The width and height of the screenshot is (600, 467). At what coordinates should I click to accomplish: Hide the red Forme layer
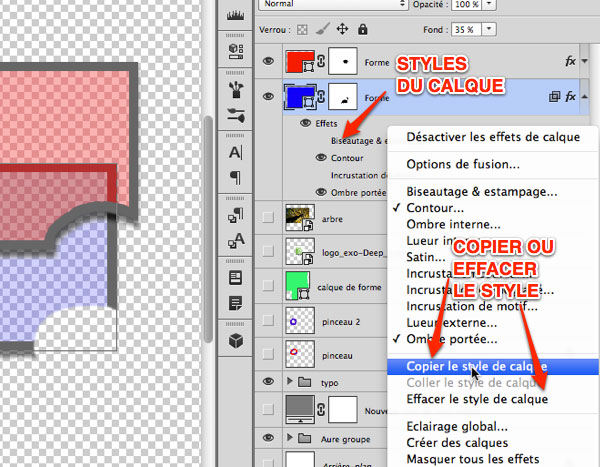tap(268, 61)
